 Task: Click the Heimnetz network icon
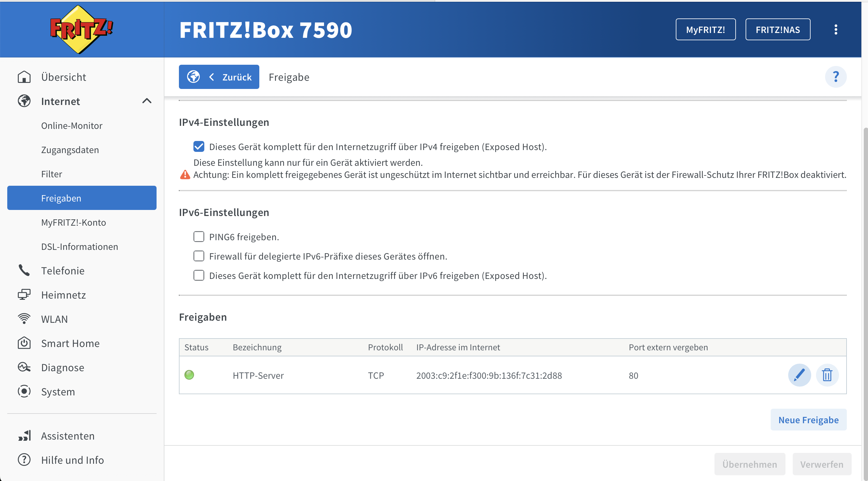[24, 295]
